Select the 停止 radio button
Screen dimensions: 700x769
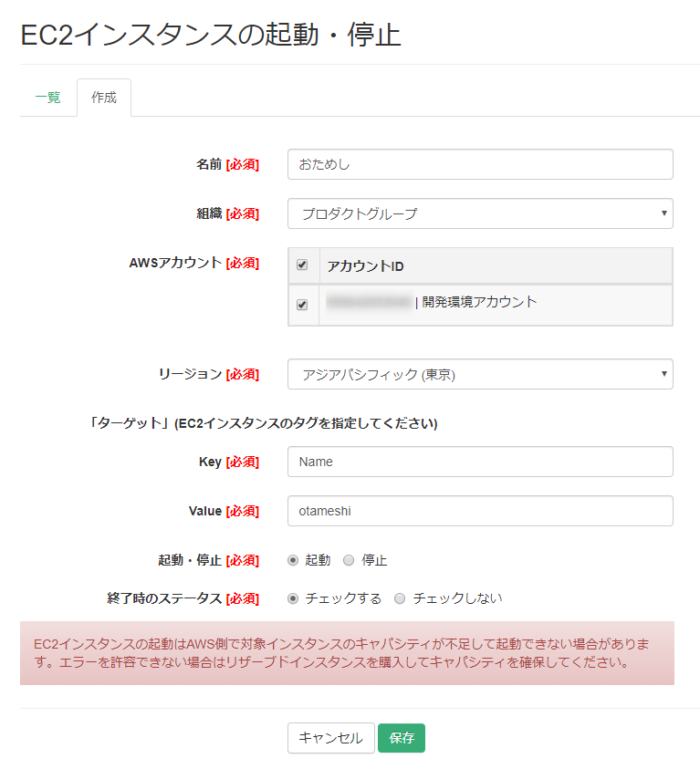coord(349,560)
